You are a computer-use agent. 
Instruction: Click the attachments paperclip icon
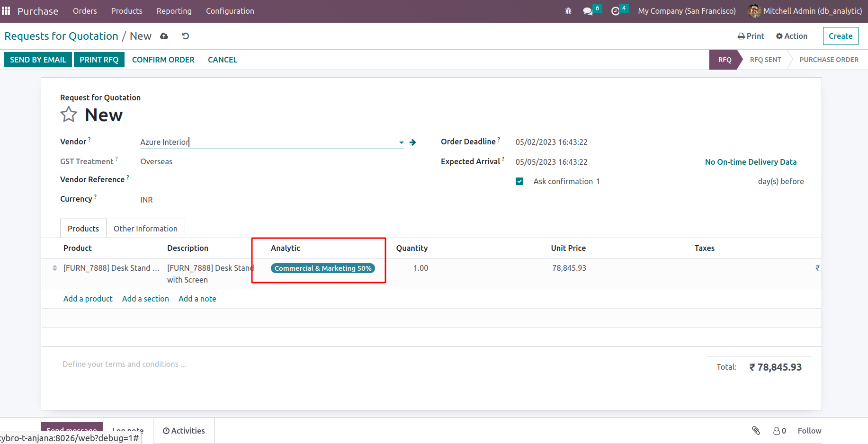tap(756, 430)
